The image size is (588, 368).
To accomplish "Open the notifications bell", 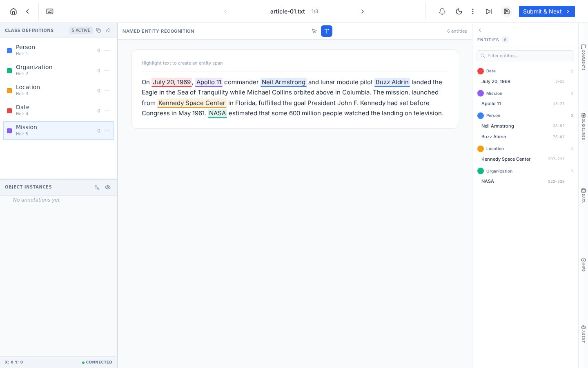I will click(x=442, y=11).
